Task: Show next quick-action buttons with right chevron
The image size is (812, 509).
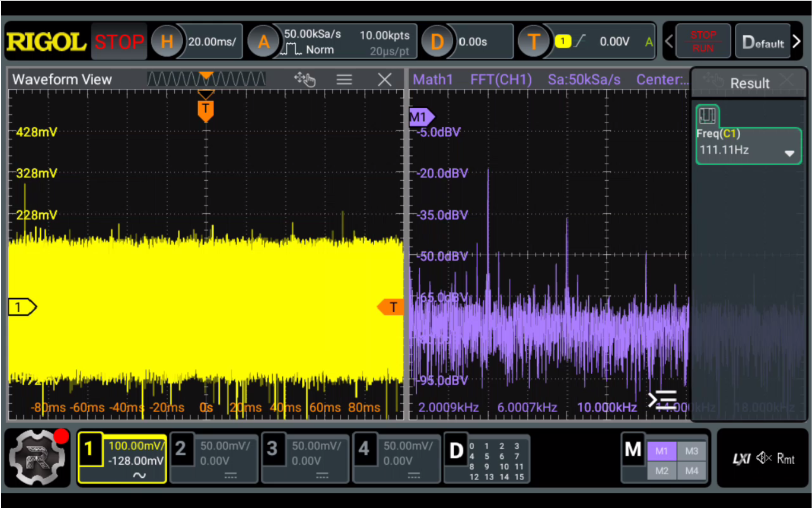Action: click(x=796, y=41)
